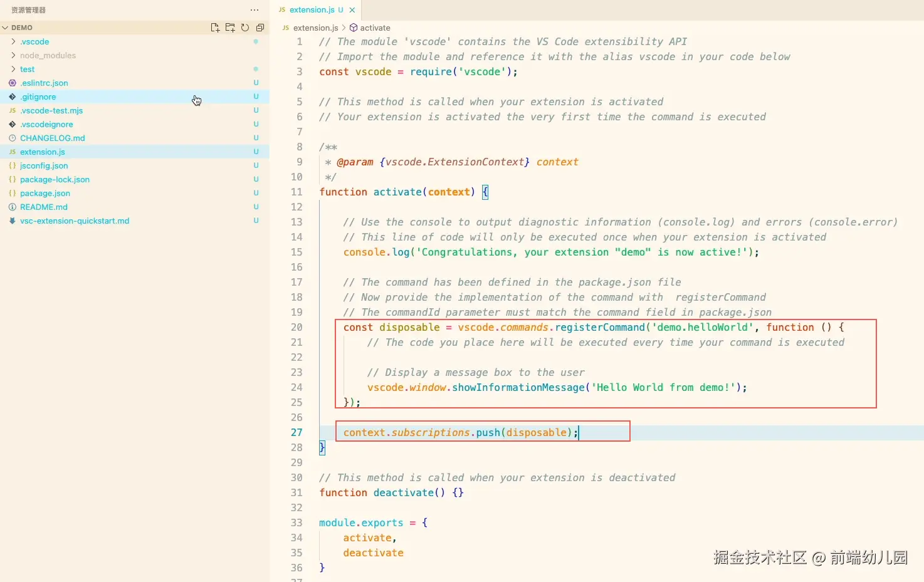Screen dimensions: 924x582
Task: Click the .eslintrc.json file icon
Action: pos(13,83)
